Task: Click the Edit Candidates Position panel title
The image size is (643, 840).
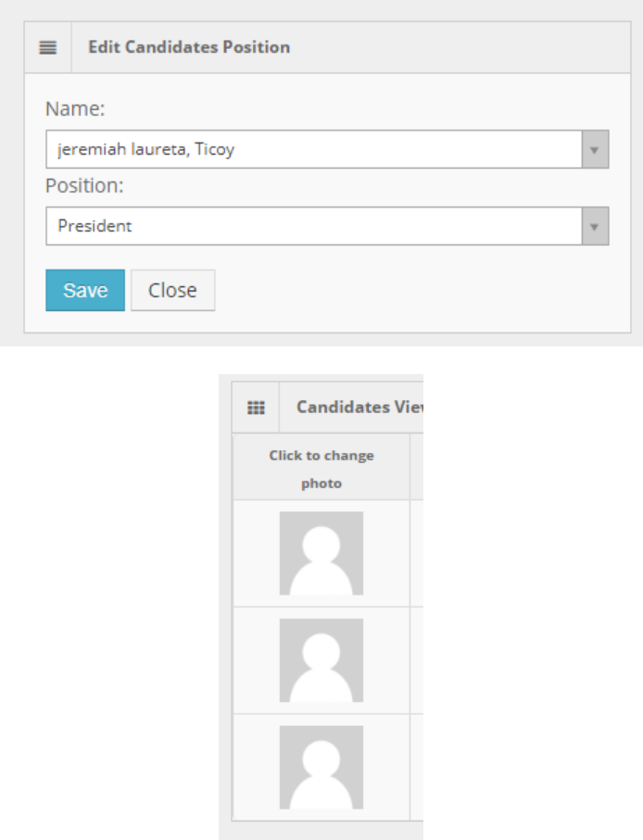Action: [189, 47]
